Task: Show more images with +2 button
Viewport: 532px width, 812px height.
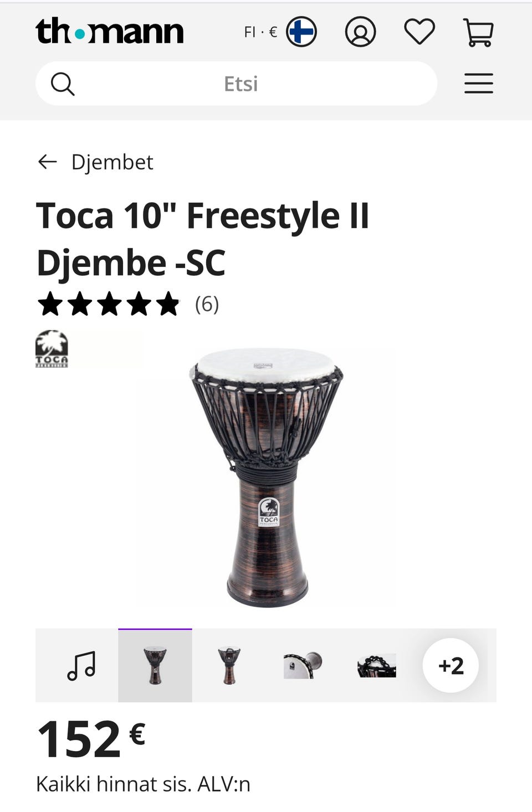Action: click(451, 666)
